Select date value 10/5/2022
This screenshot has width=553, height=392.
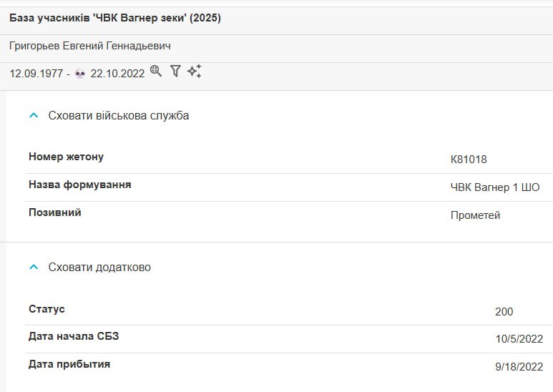click(519, 339)
